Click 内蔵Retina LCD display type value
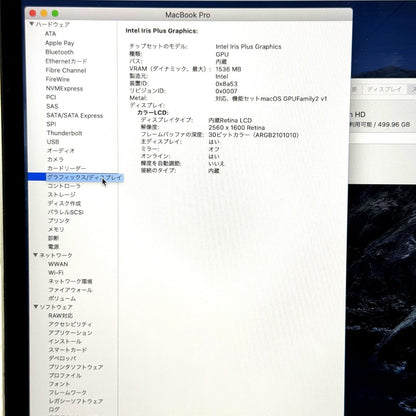This screenshot has height=416, width=416. click(x=230, y=120)
